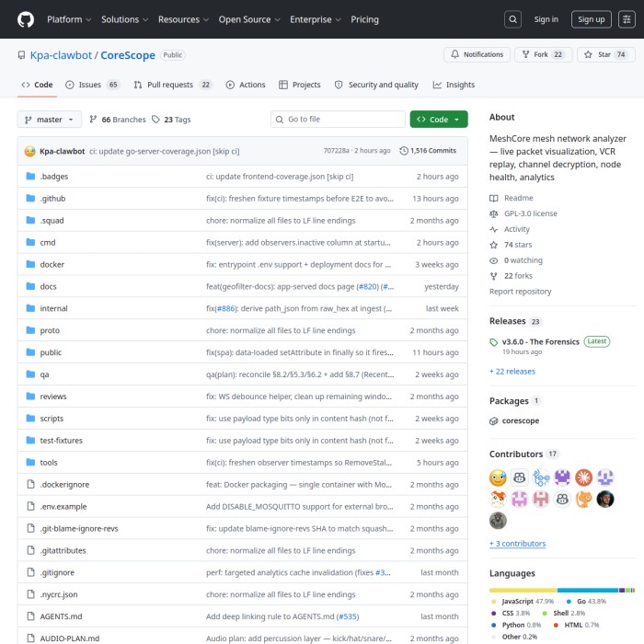Open the master branch selector dropdown
The height and width of the screenshot is (644, 644).
50,120
